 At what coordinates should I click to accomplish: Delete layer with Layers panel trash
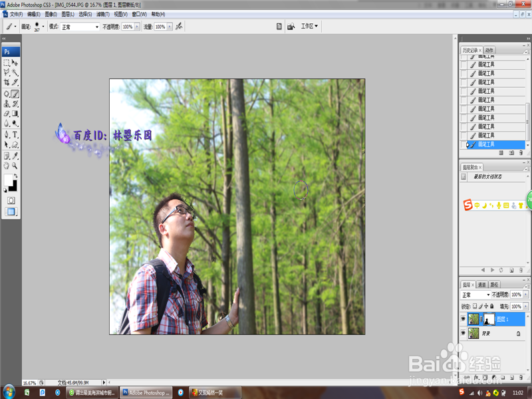point(521,377)
